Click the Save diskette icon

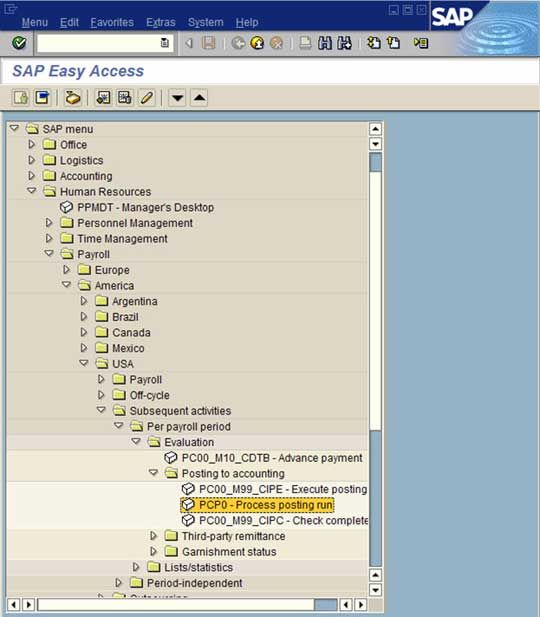point(209,42)
